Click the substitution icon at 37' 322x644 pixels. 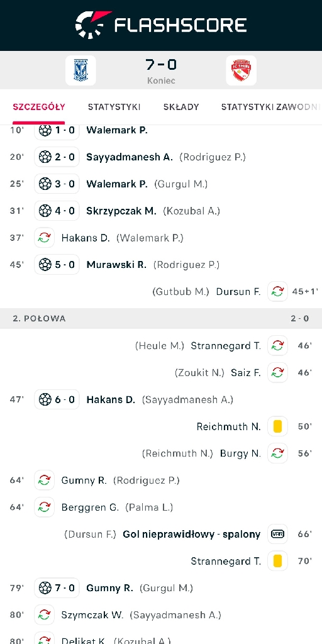click(x=45, y=237)
